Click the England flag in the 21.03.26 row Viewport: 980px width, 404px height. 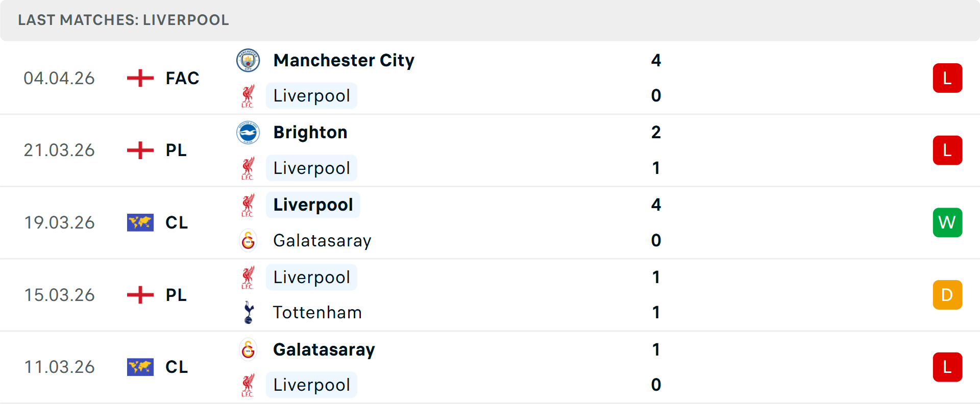click(139, 150)
